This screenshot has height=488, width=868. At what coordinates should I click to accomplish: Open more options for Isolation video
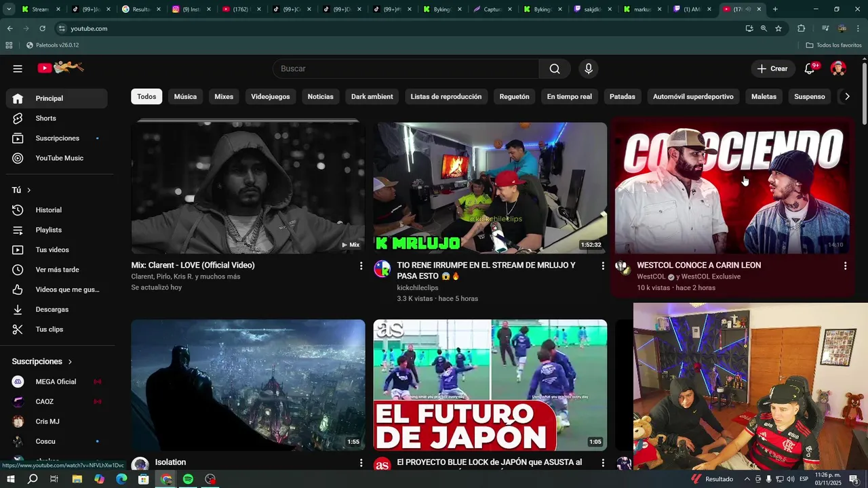(x=361, y=463)
